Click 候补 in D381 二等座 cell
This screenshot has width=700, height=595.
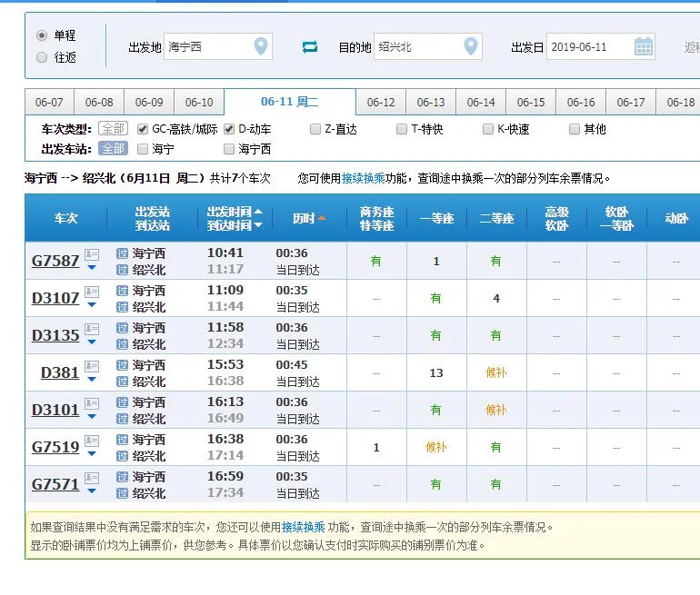pyautogui.click(x=496, y=372)
